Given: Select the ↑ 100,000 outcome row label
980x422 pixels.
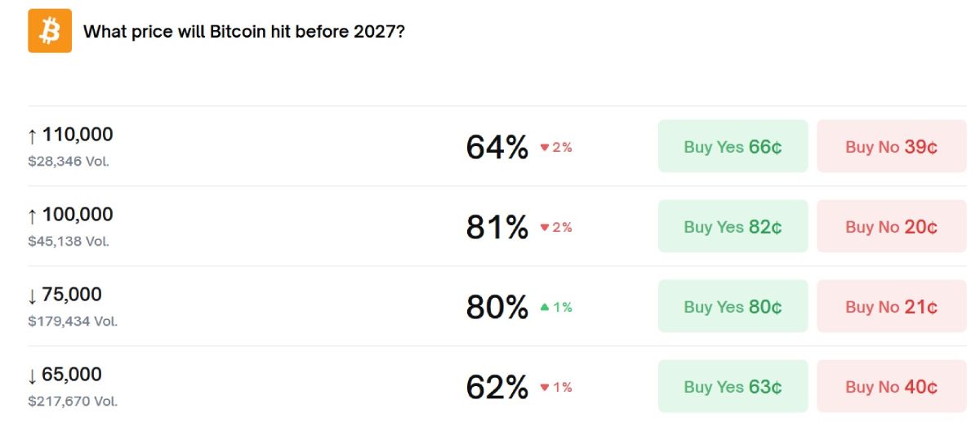Looking at the screenshot, I should 71,215.
